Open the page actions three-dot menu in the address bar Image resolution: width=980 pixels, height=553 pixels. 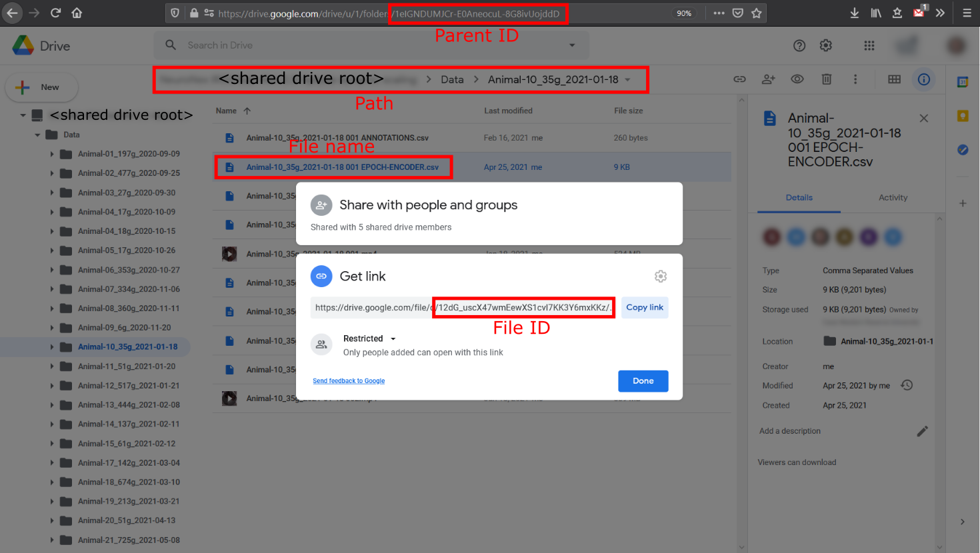719,13
